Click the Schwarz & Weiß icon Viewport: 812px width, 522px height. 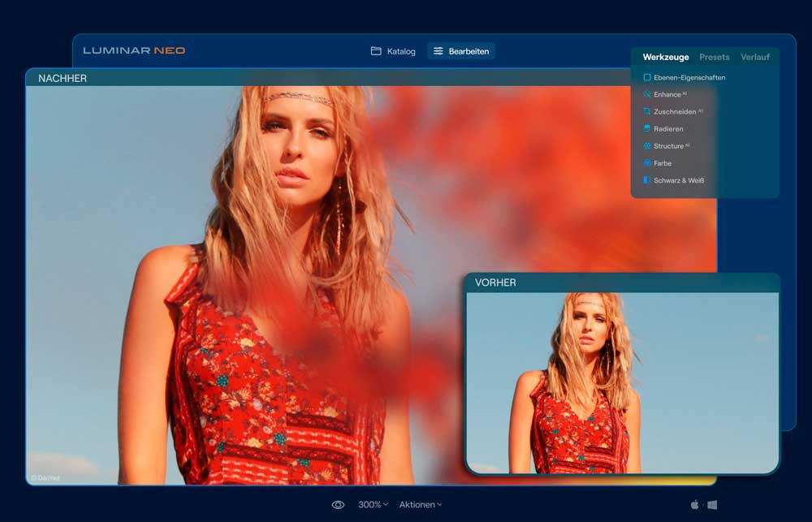[x=647, y=180]
